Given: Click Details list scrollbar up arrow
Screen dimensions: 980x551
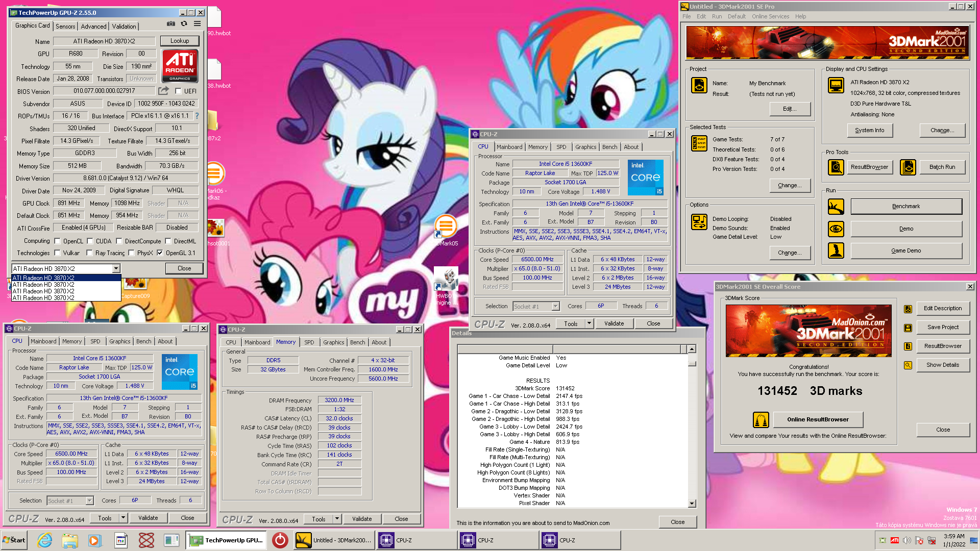Looking at the screenshot, I should [x=692, y=349].
